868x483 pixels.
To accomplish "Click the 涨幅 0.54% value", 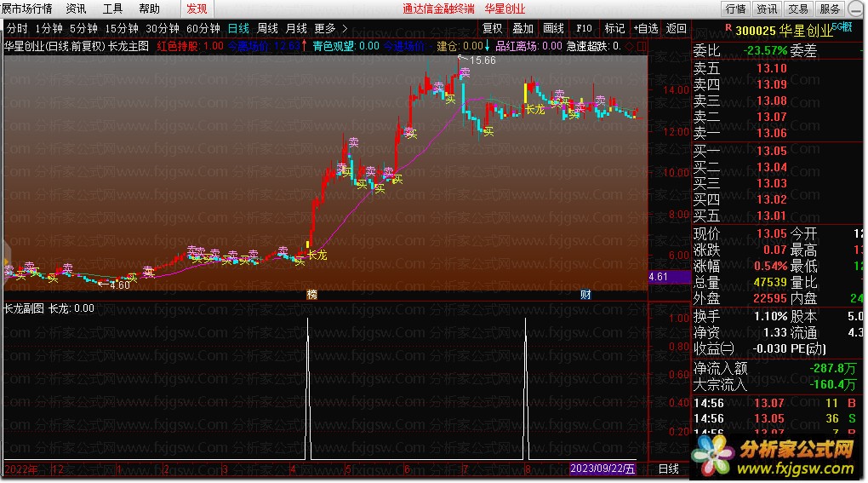I will pos(771,266).
